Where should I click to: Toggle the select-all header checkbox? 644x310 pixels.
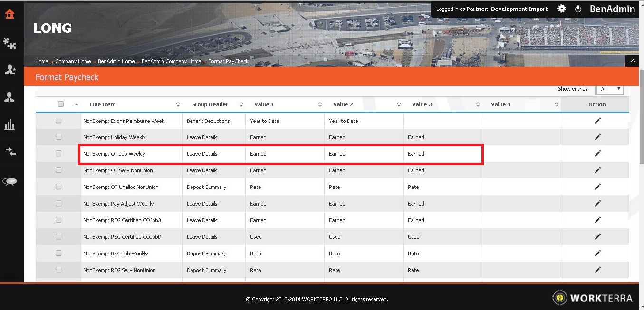pyautogui.click(x=60, y=104)
